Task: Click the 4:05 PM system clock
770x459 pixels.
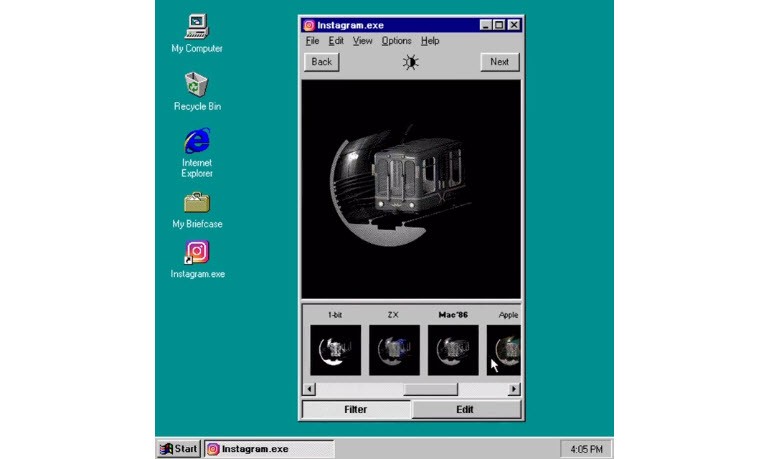Action: coord(586,449)
